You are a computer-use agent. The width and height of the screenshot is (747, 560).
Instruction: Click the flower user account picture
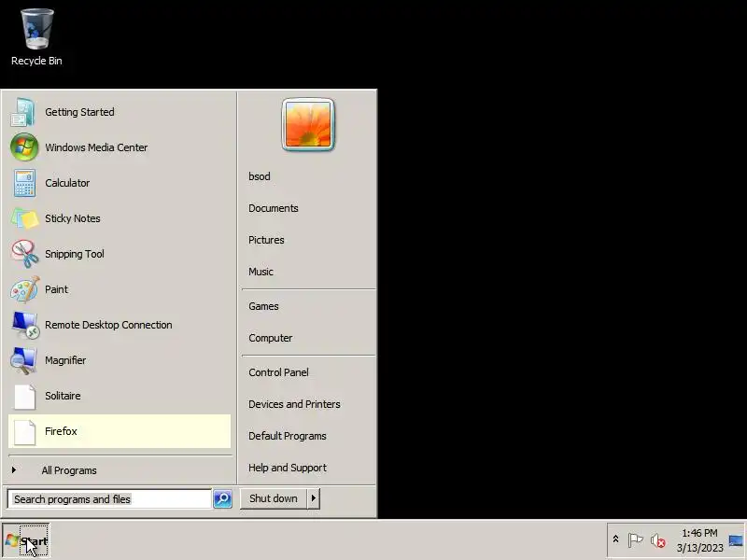(x=308, y=124)
